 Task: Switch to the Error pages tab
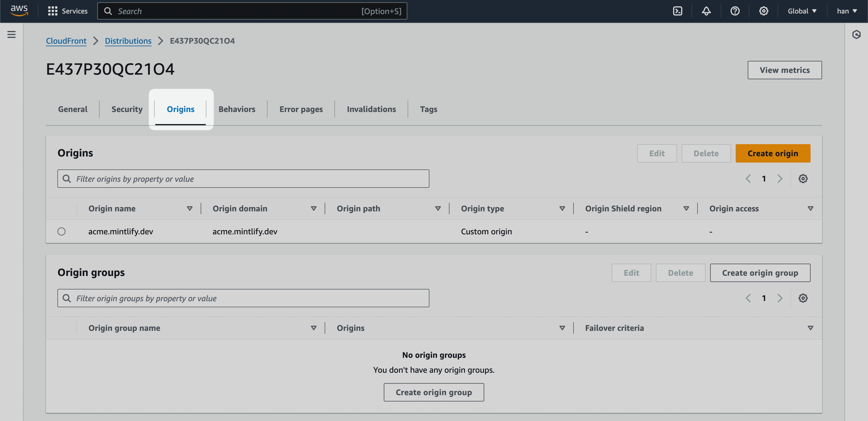(301, 109)
